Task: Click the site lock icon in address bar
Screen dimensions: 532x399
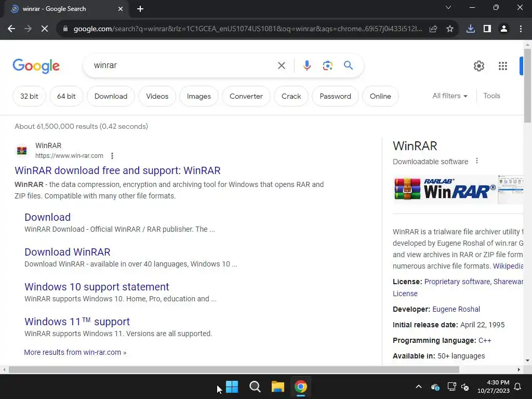Action: tap(65, 29)
